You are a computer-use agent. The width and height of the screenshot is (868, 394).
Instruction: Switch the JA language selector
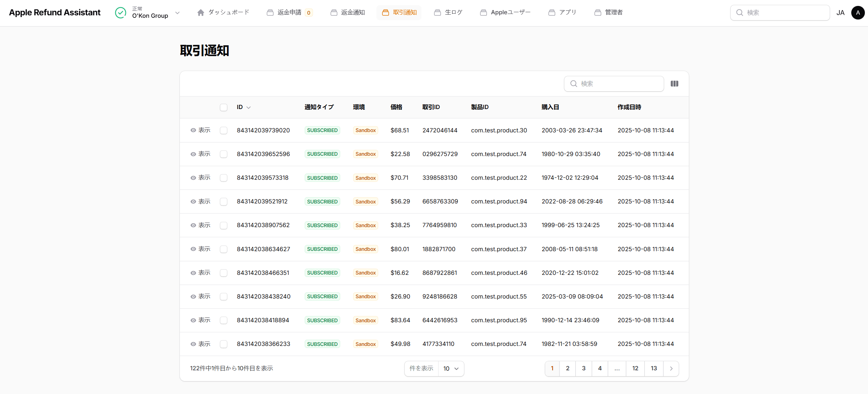[x=840, y=13]
